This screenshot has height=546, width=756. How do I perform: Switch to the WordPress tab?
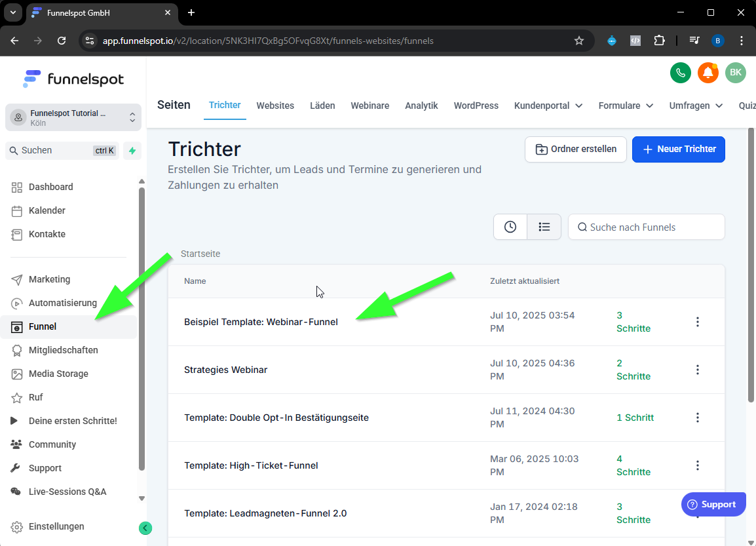click(476, 106)
